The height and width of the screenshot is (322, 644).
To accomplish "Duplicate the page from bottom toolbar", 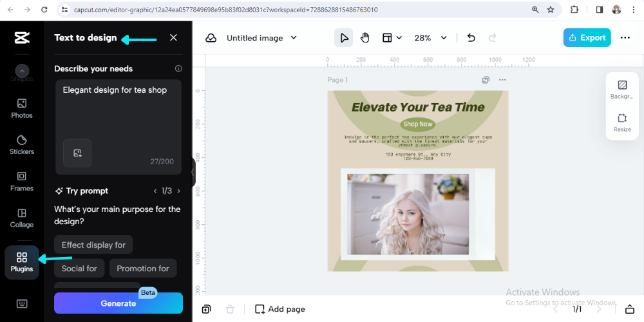I will click(x=207, y=309).
